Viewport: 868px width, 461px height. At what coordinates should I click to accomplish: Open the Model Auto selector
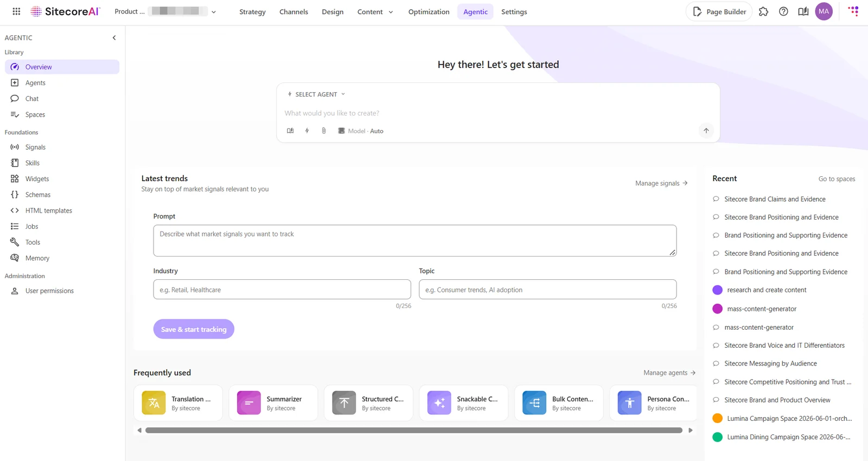pos(361,131)
